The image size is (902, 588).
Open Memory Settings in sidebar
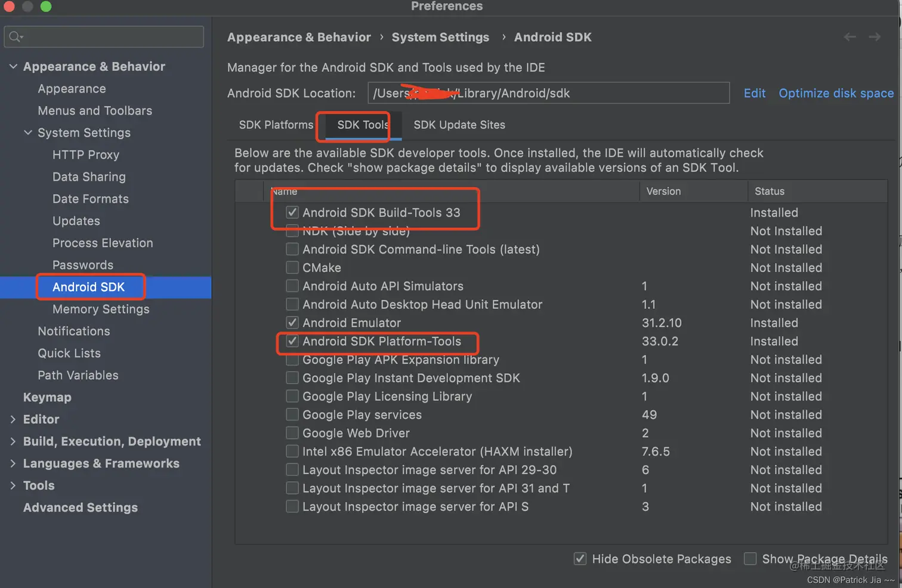(101, 309)
